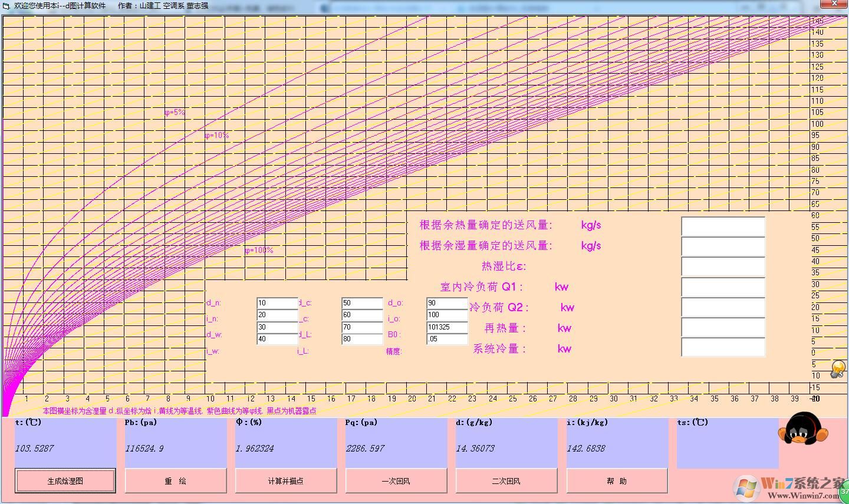Viewport: 849px width, 504px height.
Task: Click the 二次回风 button
Action: coord(506,481)
